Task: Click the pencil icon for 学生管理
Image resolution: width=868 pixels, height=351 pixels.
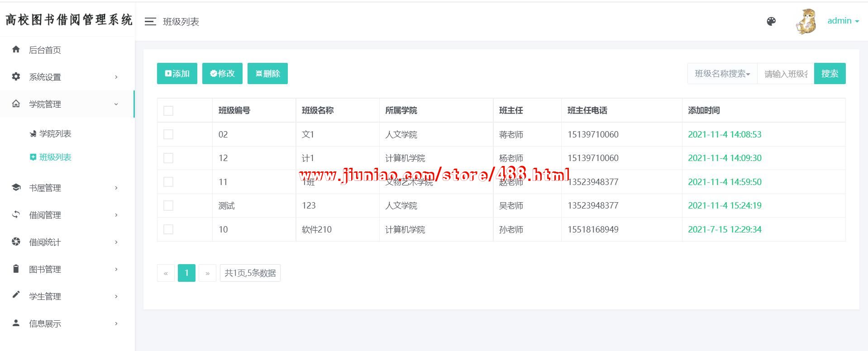Action: pyautogui.click(x=16, y=295)
